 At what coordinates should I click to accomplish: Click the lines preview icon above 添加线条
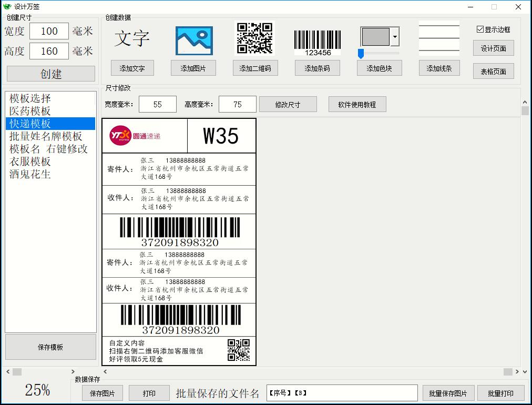pos(439,38)
